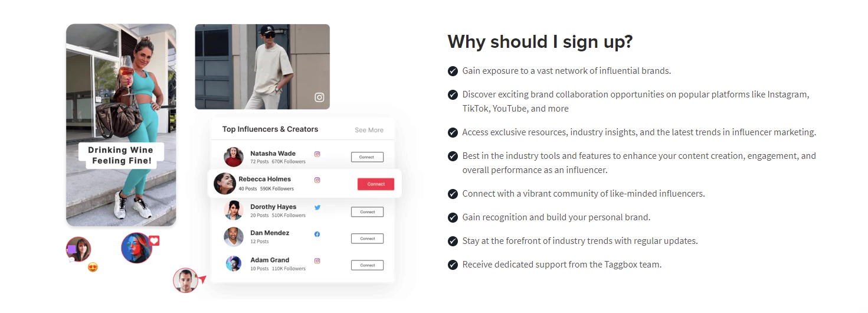Connect with Dan Mendez

tap(367, 239)
